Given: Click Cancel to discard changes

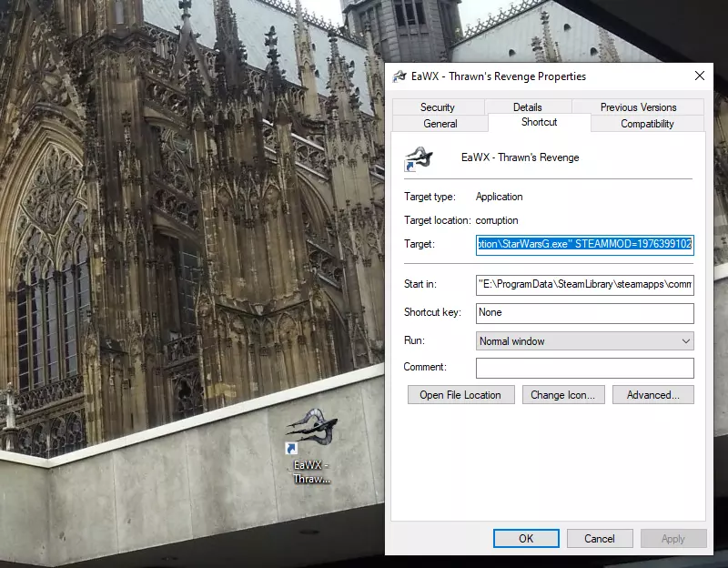Looking at the screenshot, I should 600,539.
